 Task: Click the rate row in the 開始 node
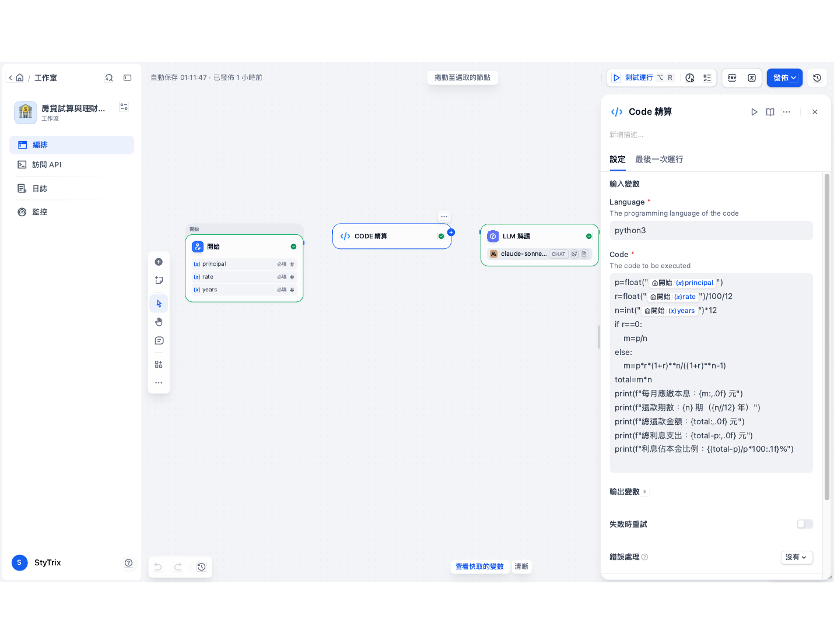point(244,277)
